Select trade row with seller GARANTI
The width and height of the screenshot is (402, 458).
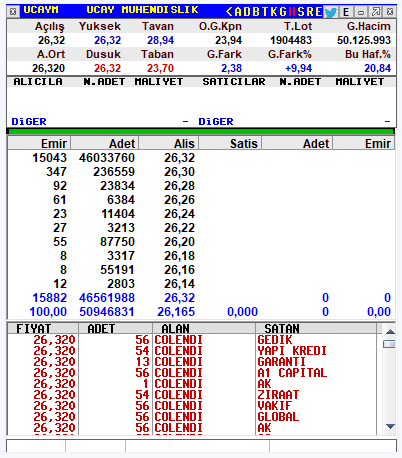[192, 362]
